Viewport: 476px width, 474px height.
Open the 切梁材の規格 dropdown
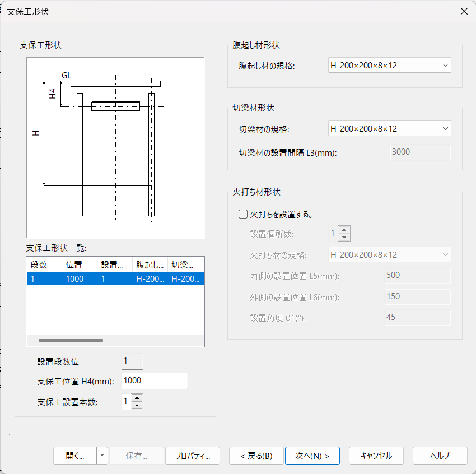coord(390,128)
